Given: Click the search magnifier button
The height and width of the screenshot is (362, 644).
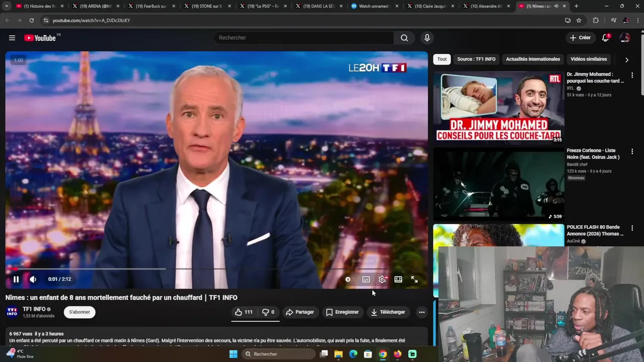Looking at the screenshot, I should [x=404, y=38].
